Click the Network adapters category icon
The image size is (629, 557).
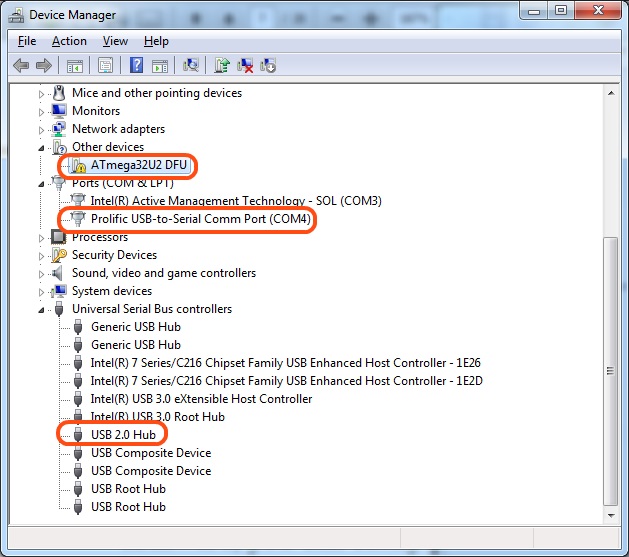[59, 129]
